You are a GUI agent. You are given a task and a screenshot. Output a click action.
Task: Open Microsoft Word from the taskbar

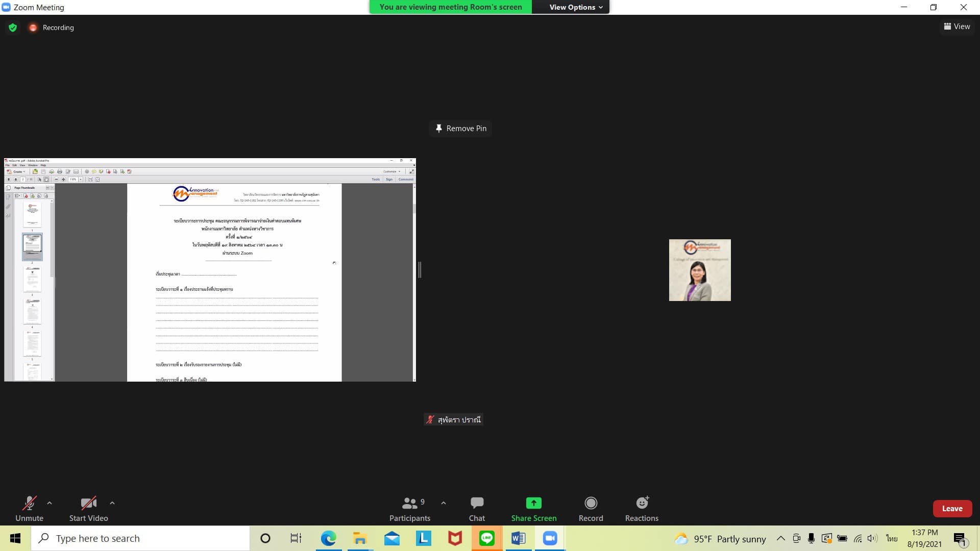(x=518, y=538)
